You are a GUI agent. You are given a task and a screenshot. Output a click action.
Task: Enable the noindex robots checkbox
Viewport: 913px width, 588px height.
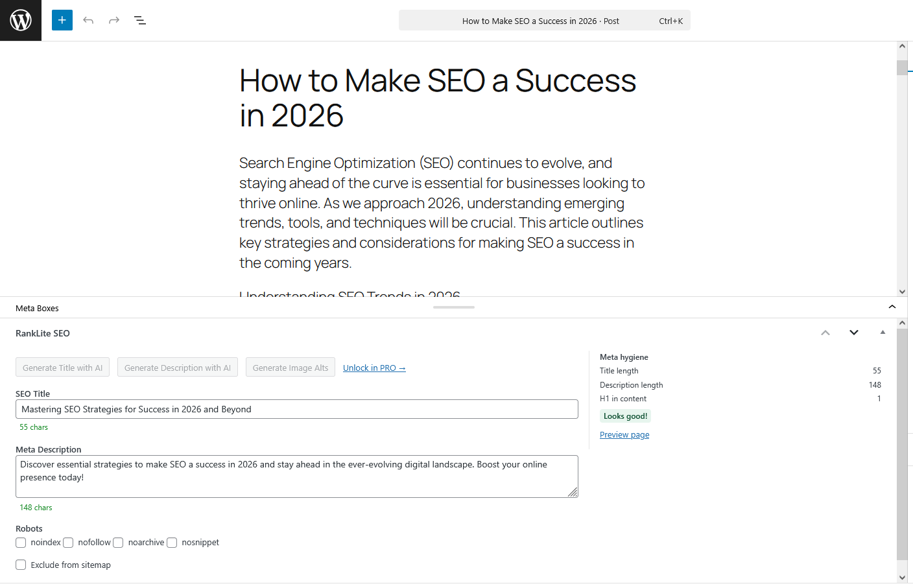(x=21, y=543)
